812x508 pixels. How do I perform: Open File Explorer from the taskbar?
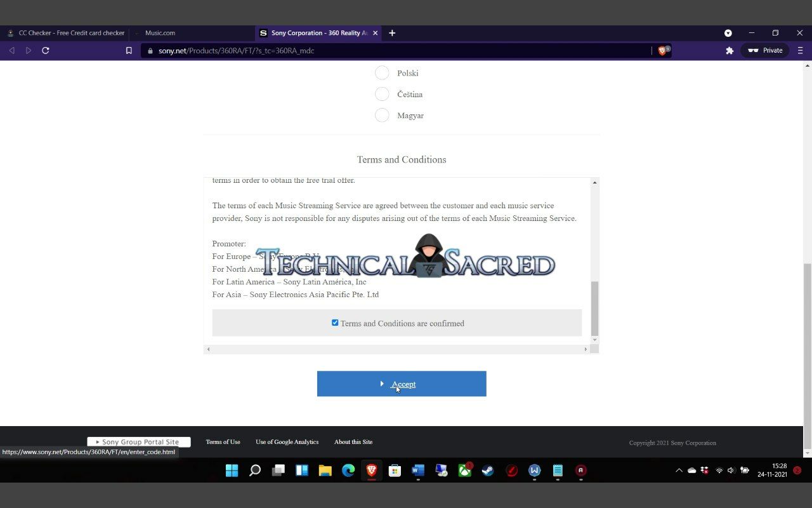325,471
